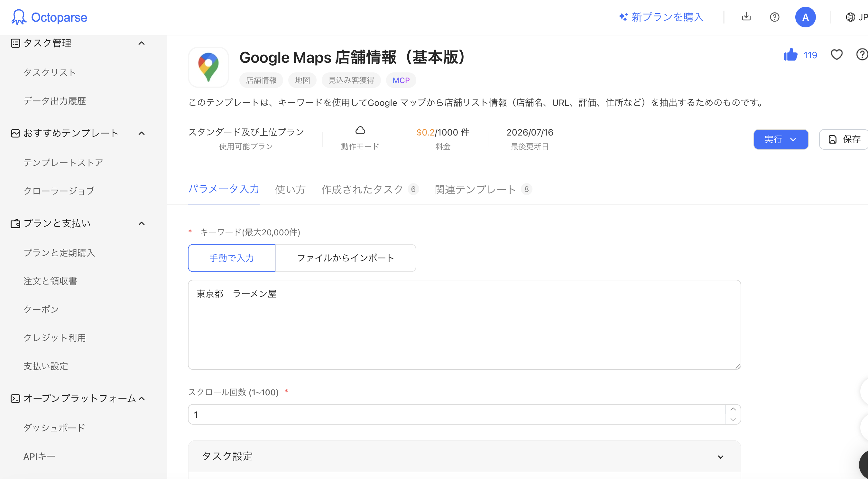
Task: Open the help question mark icon in header
Action: click(774, 17)
